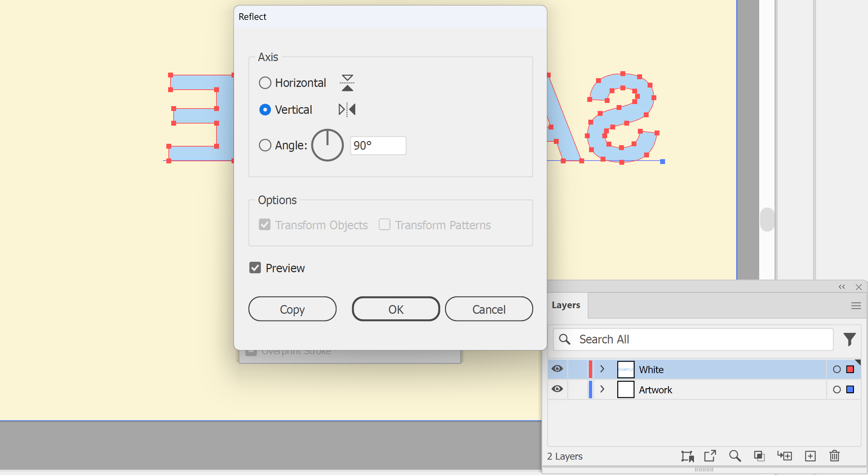Hide the White layer via eye icon
Screen dimensions: 868x475
pos(557,369)
